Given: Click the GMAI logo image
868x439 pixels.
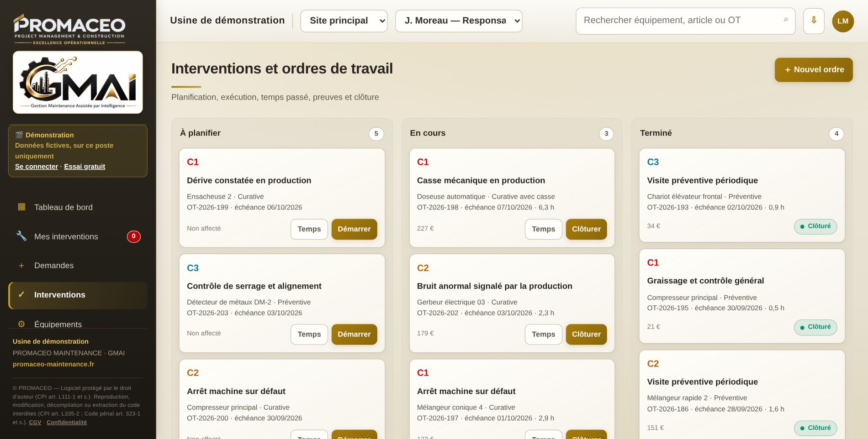Looking at the screenshot, I should pos(78,82).
